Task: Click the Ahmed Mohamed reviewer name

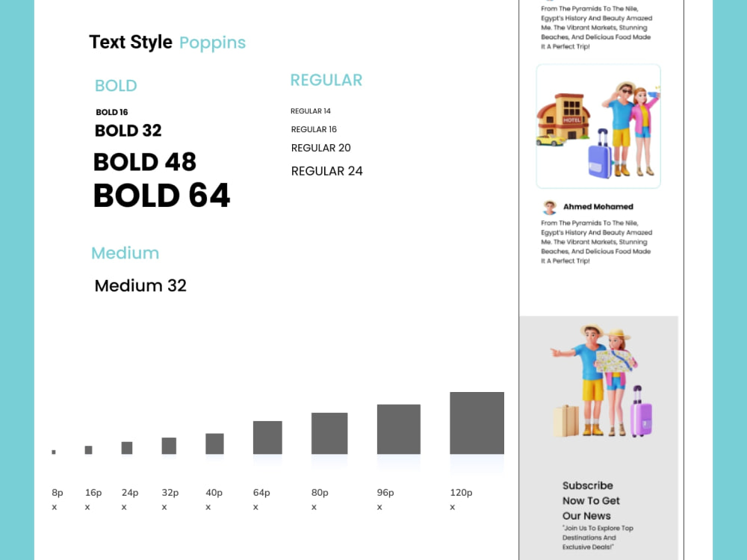Action: click(598, 207)
